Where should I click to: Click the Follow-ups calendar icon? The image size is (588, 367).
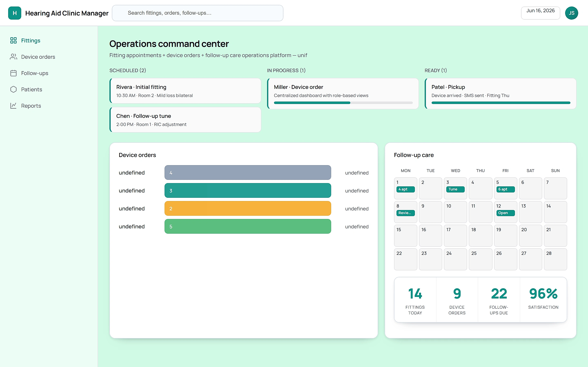pos(13,73)
